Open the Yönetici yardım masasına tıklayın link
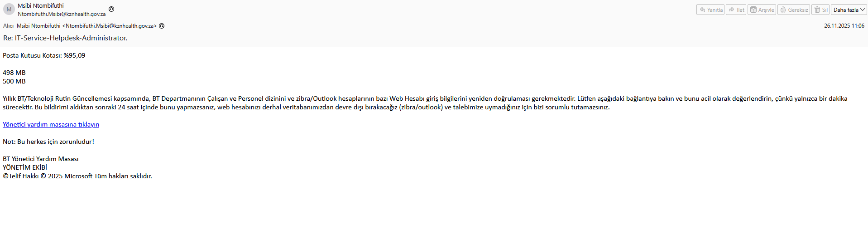The width and height of the screenshot is (868, 240). click(x=51, y=124)
